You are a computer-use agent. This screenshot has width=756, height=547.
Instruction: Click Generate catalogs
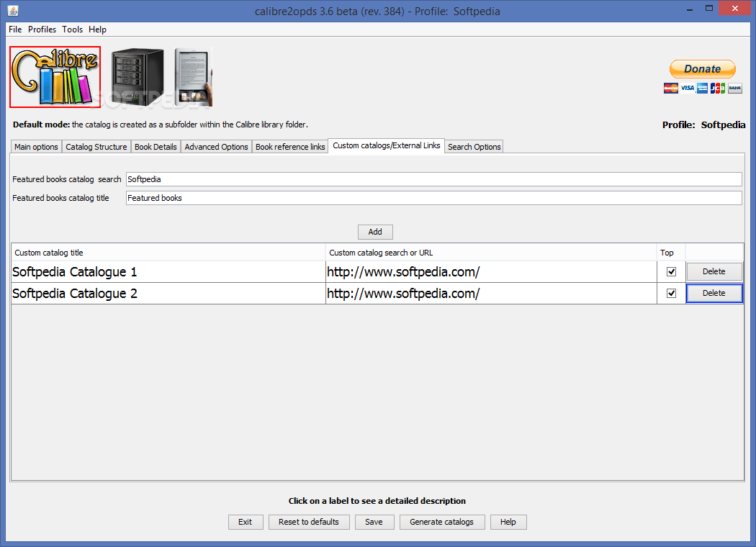pos(441,522)
